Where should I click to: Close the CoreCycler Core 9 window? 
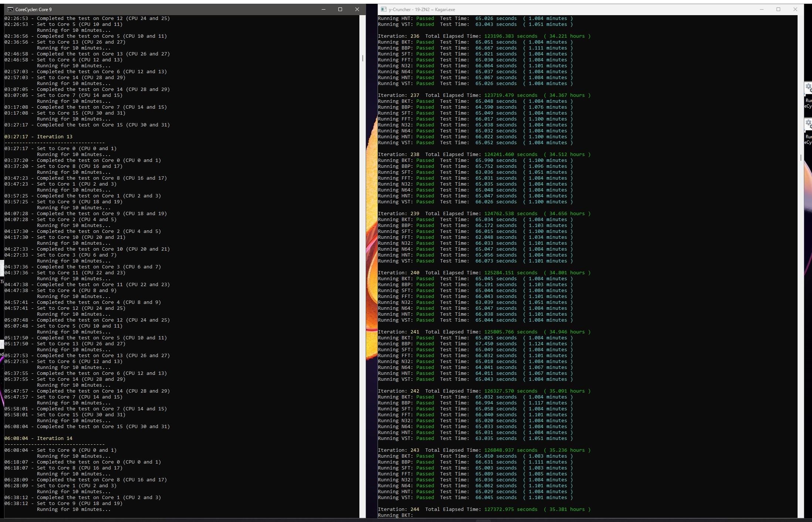coord(357,10)
